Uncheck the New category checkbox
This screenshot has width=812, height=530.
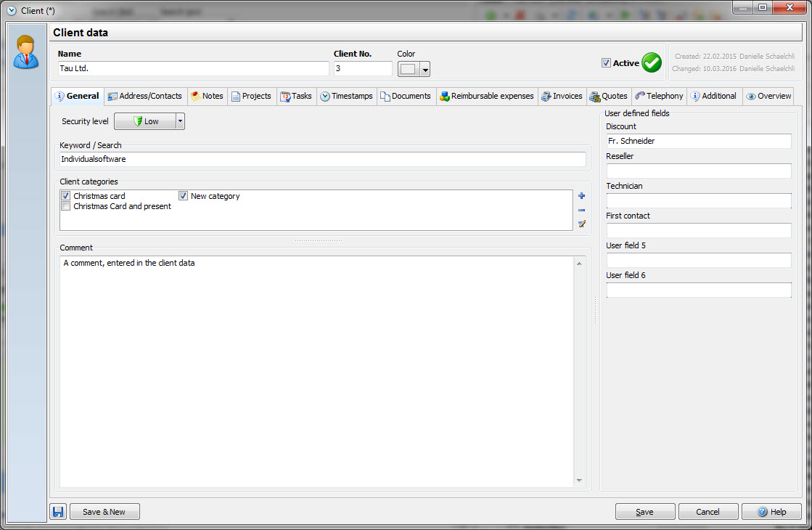pyautogui.click(x=184, y=196)
